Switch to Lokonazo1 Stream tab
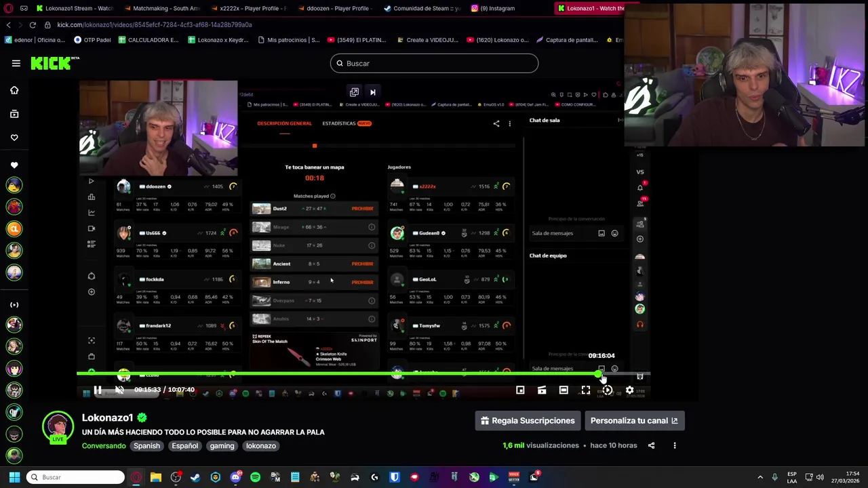868x488 pixels. pyautogui.click(x=75, y=8)
